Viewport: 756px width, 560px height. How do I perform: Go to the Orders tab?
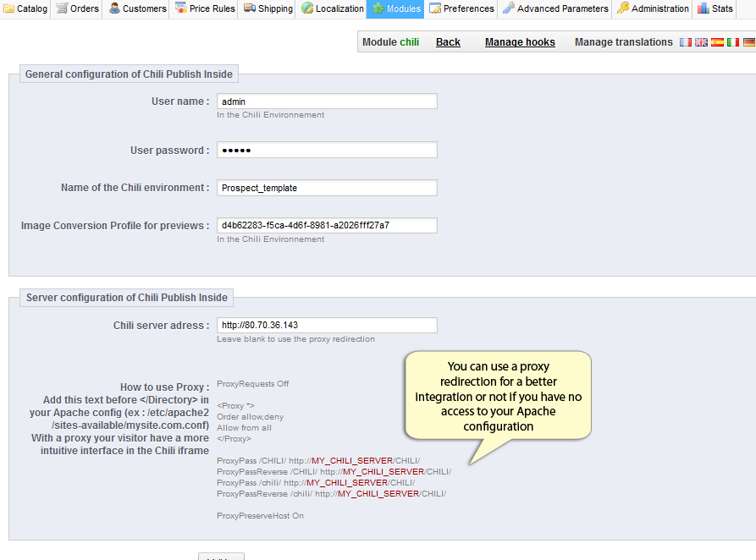78,8
